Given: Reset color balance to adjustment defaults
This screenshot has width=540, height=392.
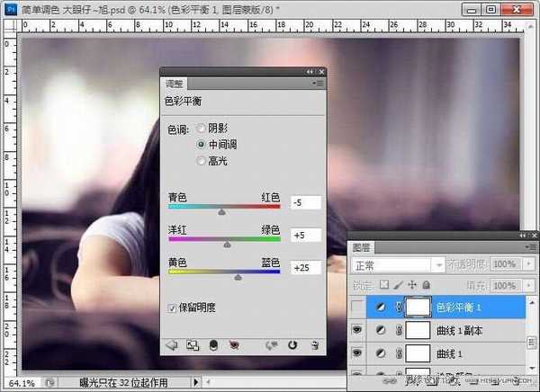Looking at the screenshot, I should tap(292, 343).
